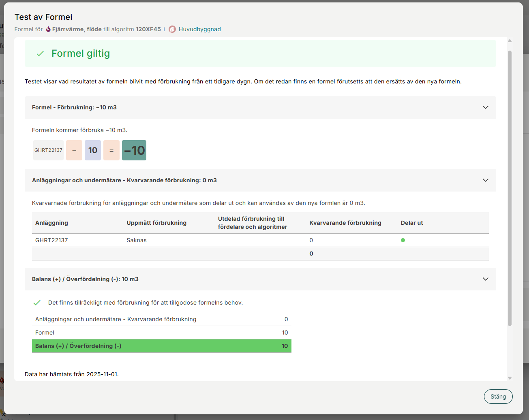The width and height of the screenshot is (529, 420).
Task: Collapse the Anläggningar och undermätare section chevron
Action: tap(485, 180)
